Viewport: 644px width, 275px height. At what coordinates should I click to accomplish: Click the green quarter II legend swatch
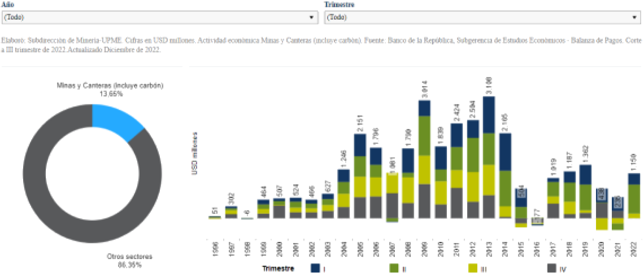(x=394, y=269)
